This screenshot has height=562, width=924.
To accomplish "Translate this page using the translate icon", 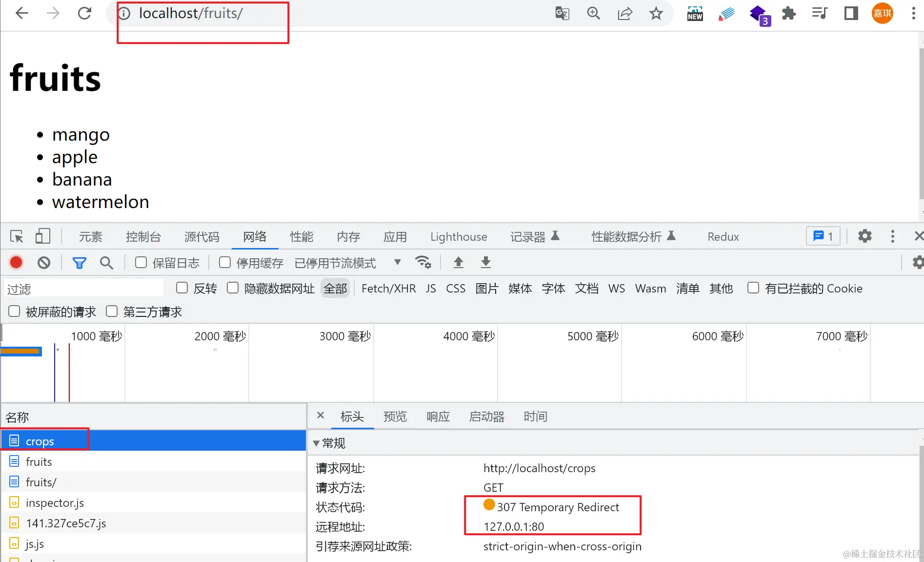I will (562, 13).
